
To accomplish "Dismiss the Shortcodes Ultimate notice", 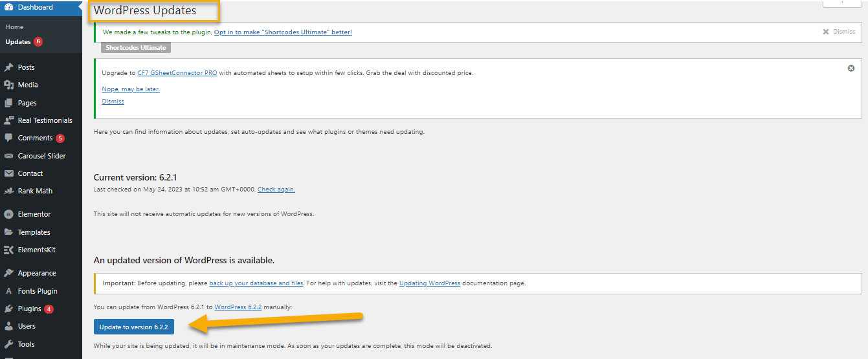I will (839, 32).
